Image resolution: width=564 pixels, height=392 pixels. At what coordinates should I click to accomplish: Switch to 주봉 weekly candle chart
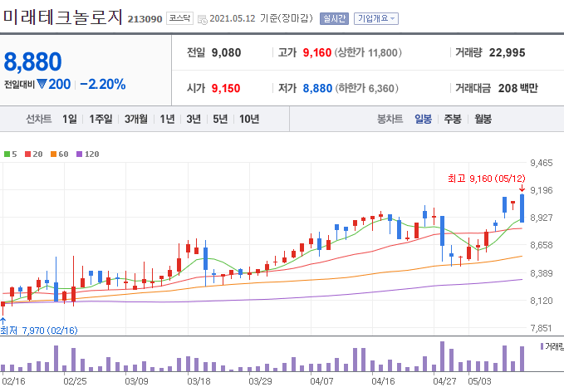click(453, 119)
